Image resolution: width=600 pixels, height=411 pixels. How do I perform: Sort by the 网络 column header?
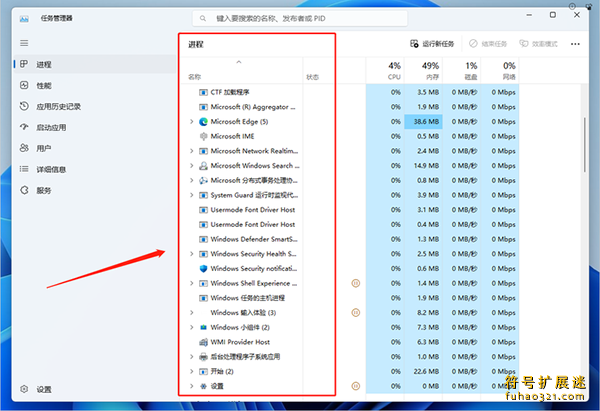(500, 71)
